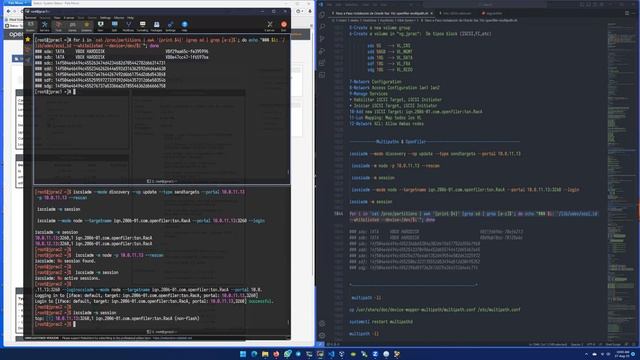Click 'iscsiadm: No active sessions.' terminal line
The height and width of the screenshot is (360, 640).
67,278
